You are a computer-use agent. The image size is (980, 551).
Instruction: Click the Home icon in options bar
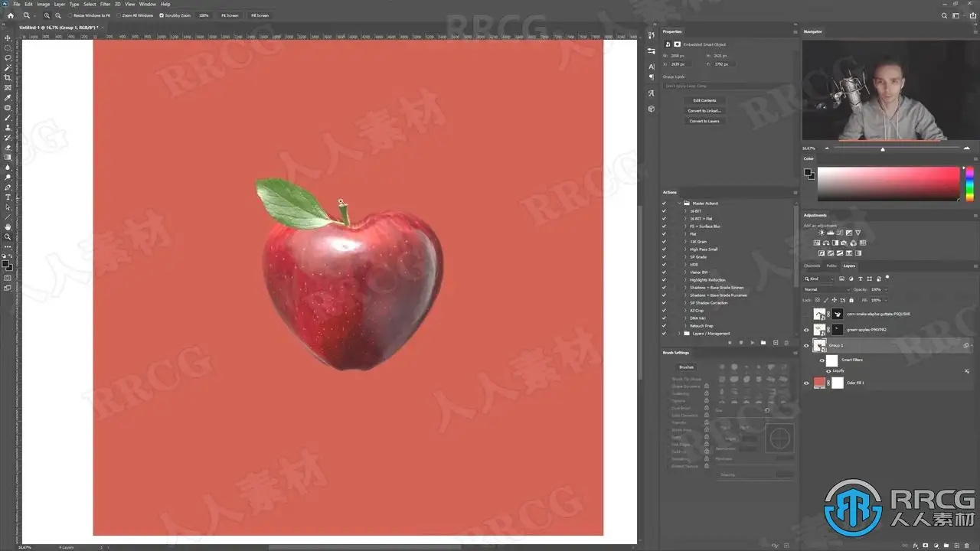tap(10, 15)
